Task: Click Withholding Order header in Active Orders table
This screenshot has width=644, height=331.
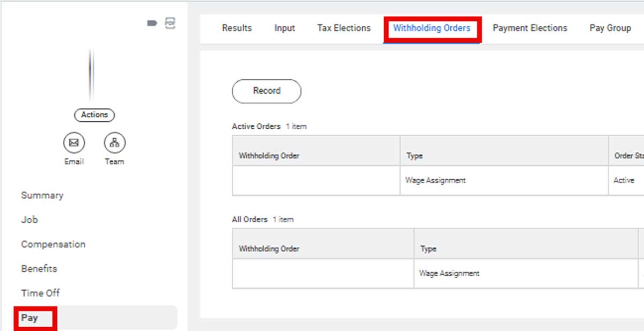Action: coord(269,156)
